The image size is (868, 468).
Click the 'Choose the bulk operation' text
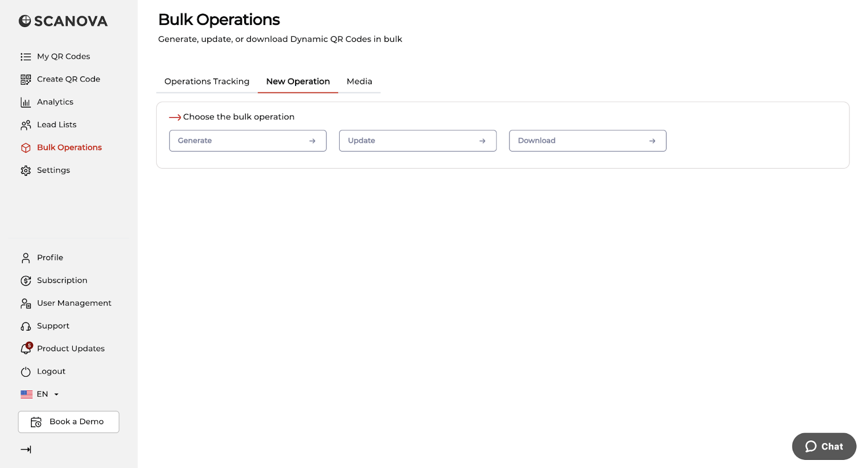(x=239, y=117)
